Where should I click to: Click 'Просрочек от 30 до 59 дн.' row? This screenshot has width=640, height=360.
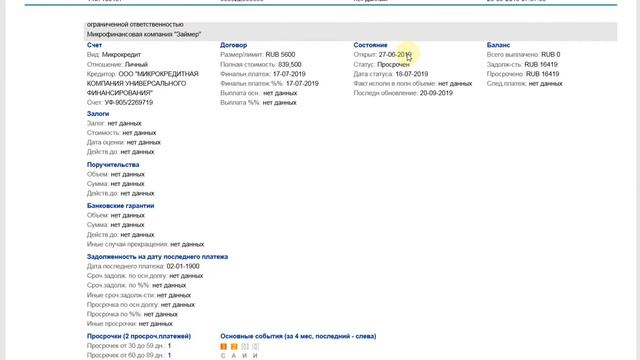[x=129, y=346]
